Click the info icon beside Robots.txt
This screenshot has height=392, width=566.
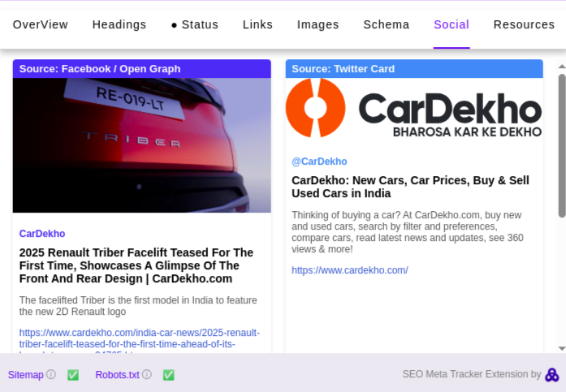click(x=147, y=374)
